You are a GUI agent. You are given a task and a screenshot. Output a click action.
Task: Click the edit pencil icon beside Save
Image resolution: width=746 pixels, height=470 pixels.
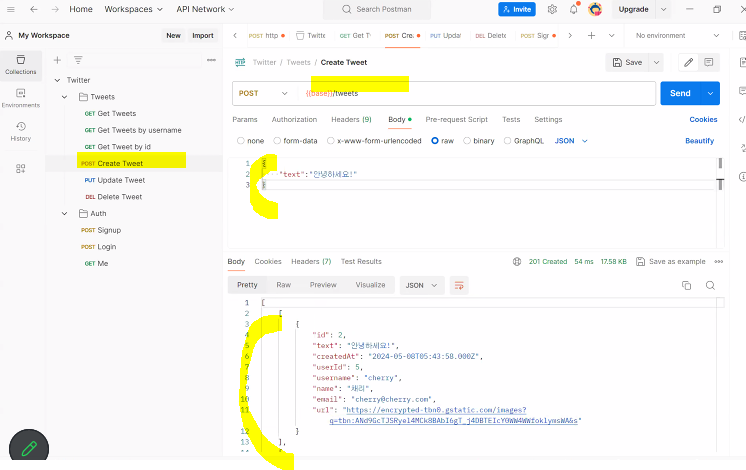(x=688, y=62)
